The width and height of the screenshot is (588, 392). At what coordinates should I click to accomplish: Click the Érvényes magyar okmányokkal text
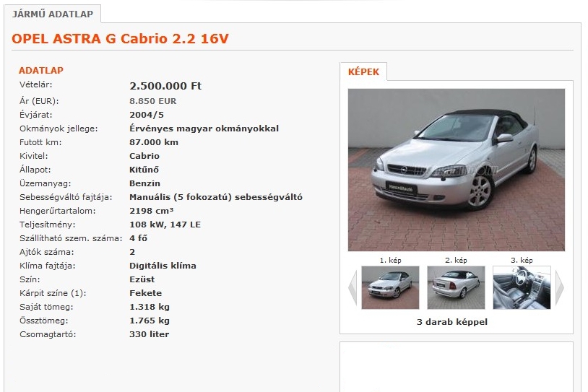[204, 129]
